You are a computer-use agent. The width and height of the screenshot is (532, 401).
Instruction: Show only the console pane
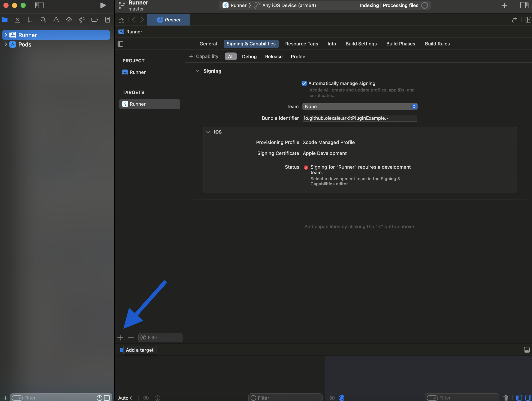click(x=528, y=398)
